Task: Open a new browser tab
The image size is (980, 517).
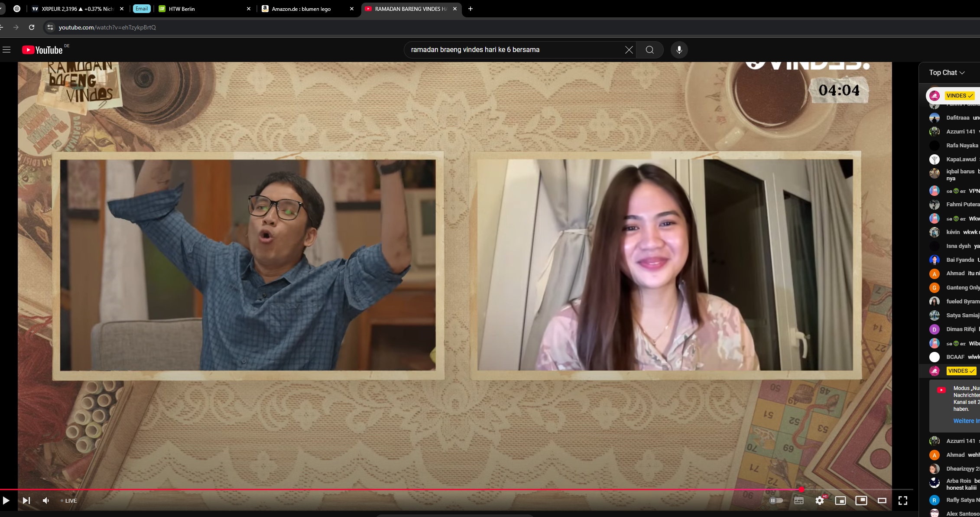Action: tap(470, 9)
